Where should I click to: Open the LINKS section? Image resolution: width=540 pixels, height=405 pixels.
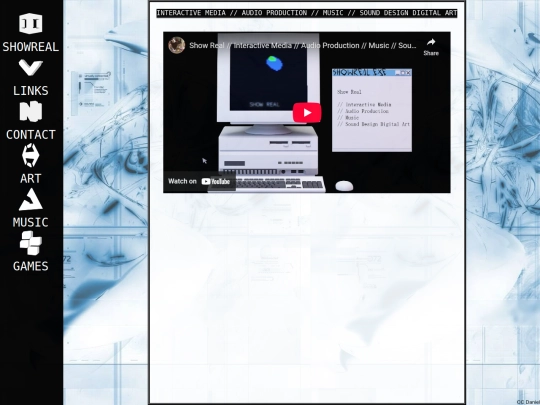coord(31,91)
